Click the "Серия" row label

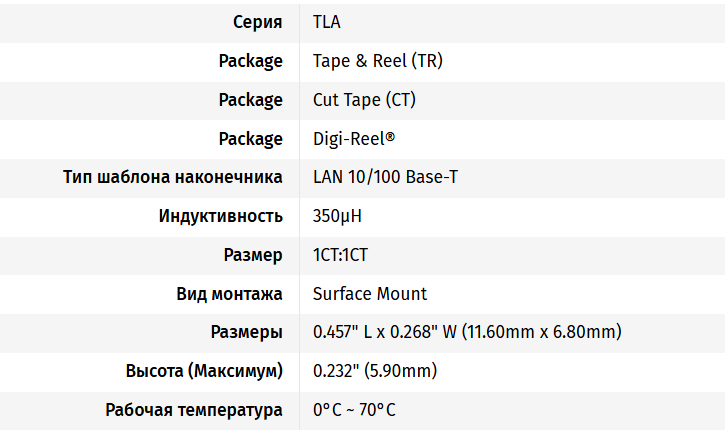[257, 22]
